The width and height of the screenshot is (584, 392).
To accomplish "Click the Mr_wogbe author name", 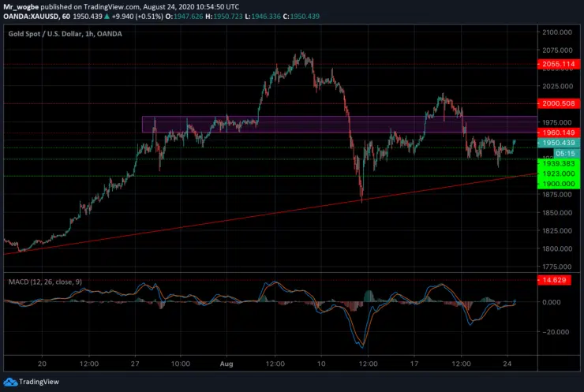I will [x=21, y=6].
